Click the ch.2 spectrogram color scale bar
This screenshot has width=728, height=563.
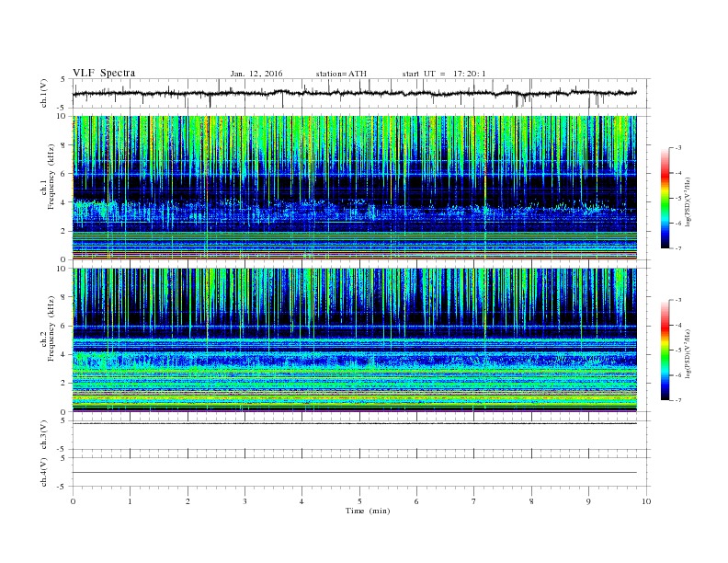point(665,350)
